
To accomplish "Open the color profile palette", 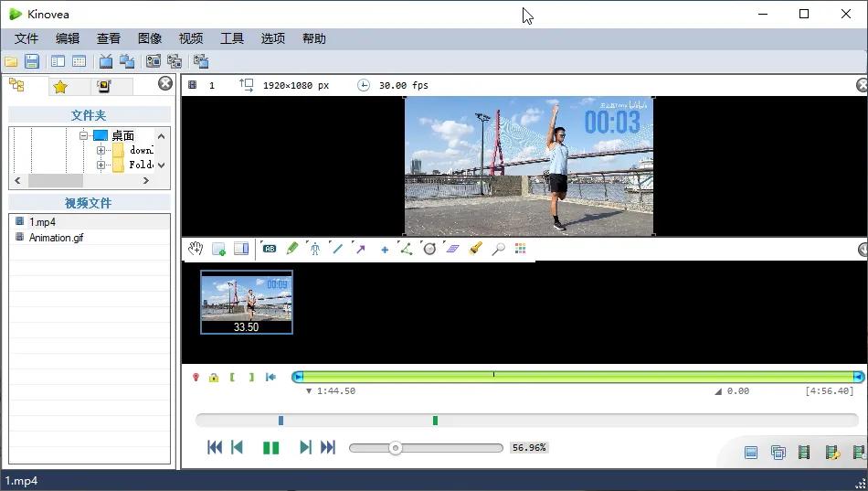I will [521, 249].
